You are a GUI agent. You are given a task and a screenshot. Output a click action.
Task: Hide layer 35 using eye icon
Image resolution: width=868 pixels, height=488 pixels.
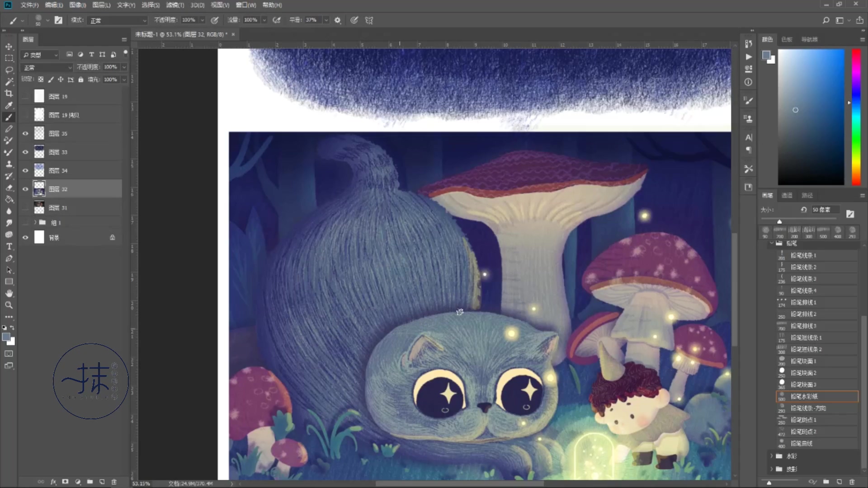click(x=25, y=134)
